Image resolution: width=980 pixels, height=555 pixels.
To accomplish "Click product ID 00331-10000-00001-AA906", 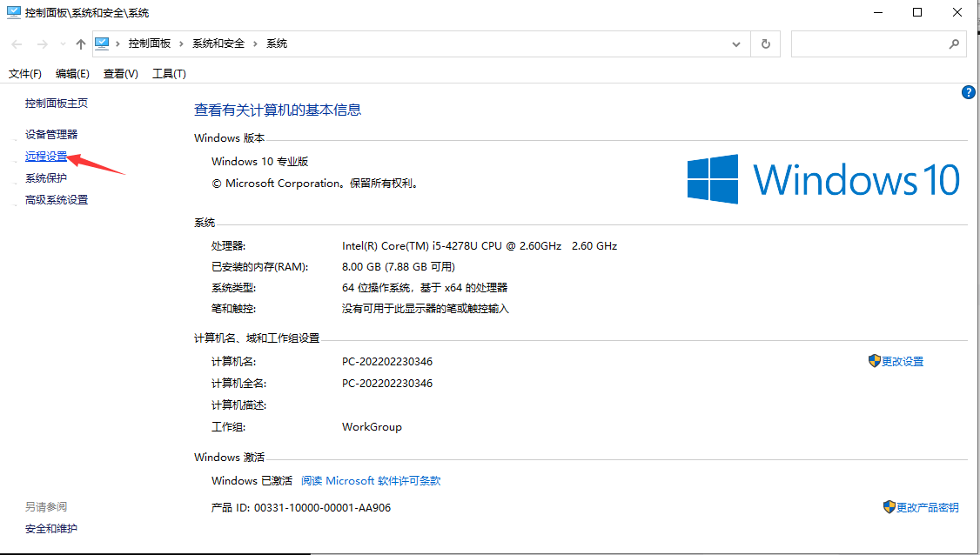I will [x=323, y=508].
